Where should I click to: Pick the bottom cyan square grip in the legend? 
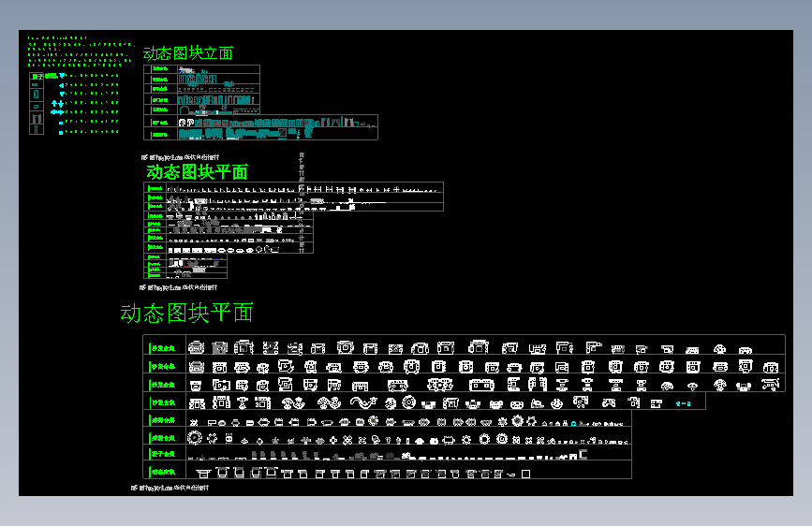click(61, 133)
